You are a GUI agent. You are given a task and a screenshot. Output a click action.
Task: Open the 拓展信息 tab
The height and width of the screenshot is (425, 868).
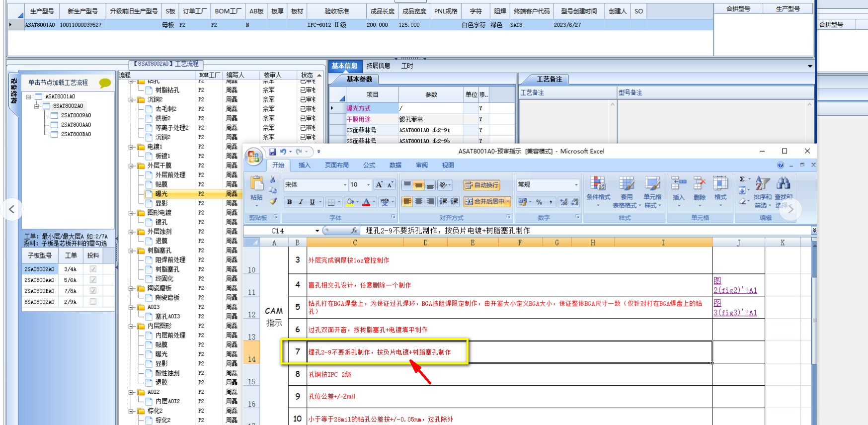click(x=379, y=66)
